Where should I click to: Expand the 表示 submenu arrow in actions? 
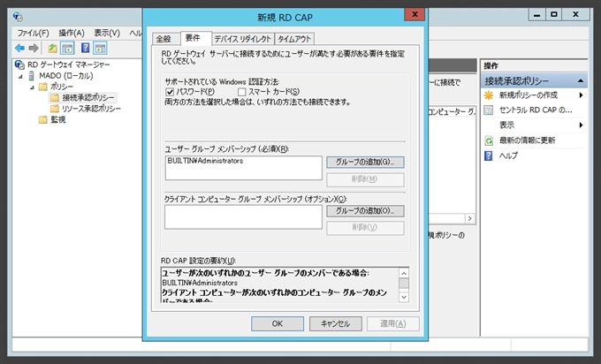pyautogui.click(x=581, y=125)
